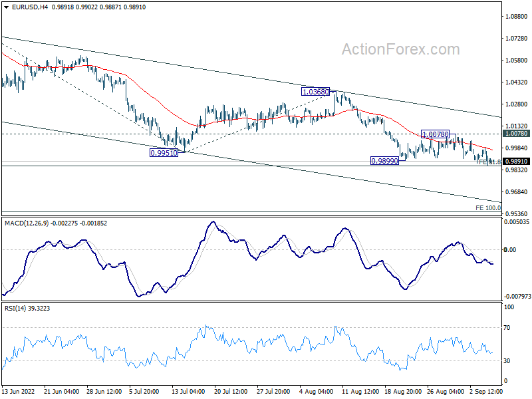
Task: Click the 1.08800 price axis value
Action: pos(517,16)
